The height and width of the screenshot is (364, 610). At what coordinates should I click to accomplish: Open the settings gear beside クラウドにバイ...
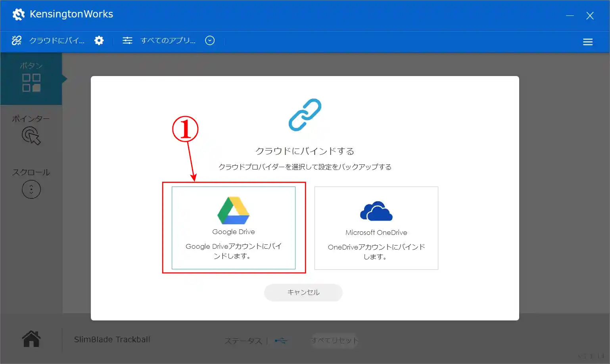click(x=99, y=40)
